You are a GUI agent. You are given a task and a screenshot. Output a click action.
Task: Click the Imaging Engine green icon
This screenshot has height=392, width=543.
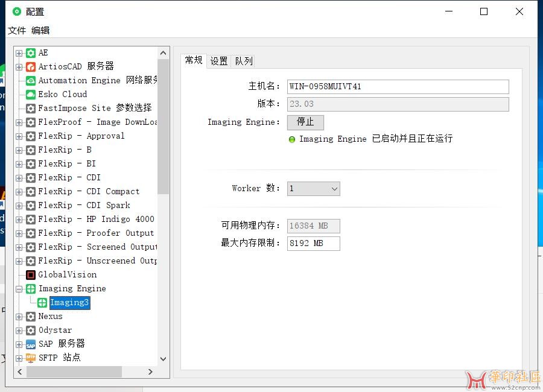click(x=31, y=288)
